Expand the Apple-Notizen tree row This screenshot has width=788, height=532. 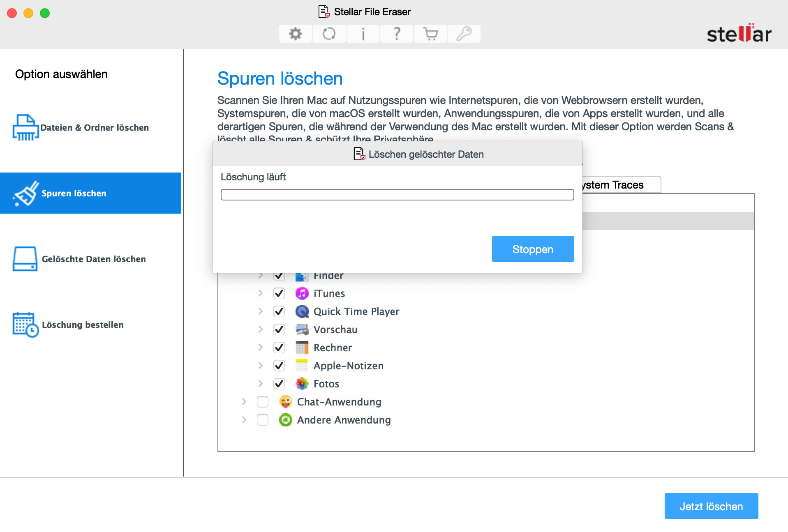(x=261, y=366)
